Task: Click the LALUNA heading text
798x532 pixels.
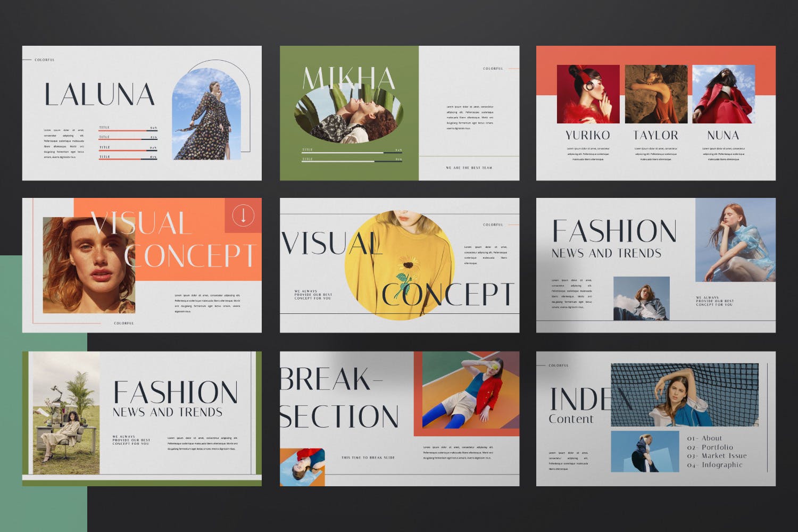Action: click(99, 95)
